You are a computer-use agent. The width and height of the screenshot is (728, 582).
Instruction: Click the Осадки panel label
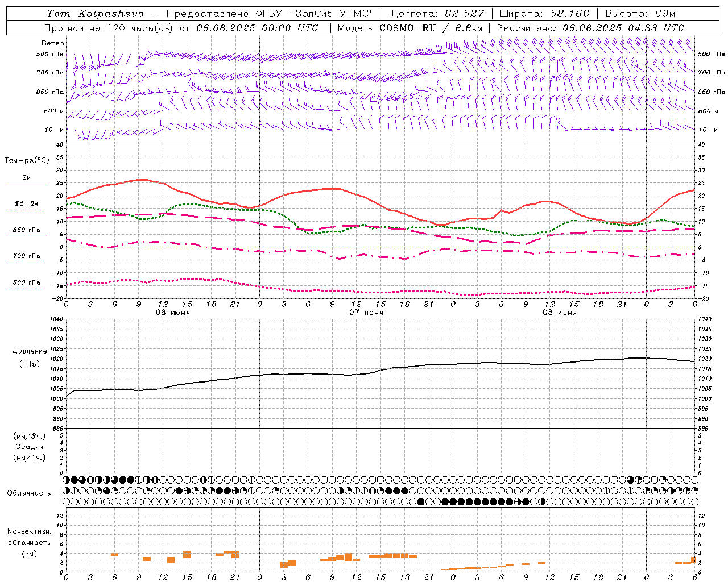point(30,447)
